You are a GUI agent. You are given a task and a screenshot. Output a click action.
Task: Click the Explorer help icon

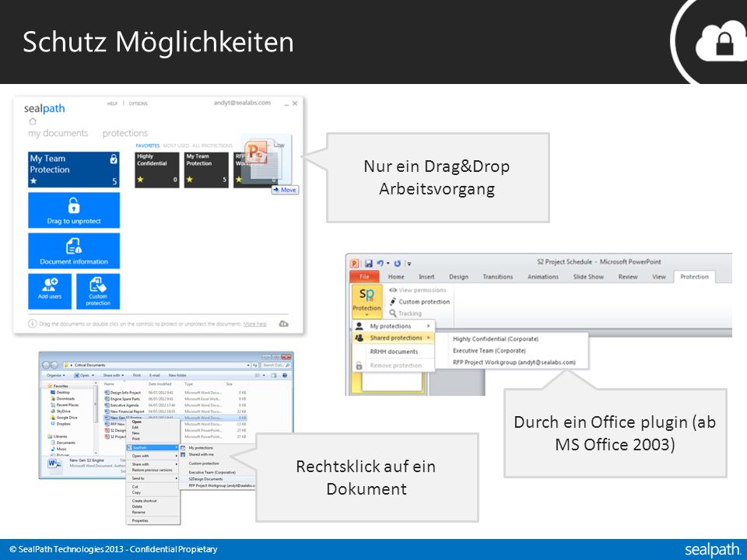285,375
